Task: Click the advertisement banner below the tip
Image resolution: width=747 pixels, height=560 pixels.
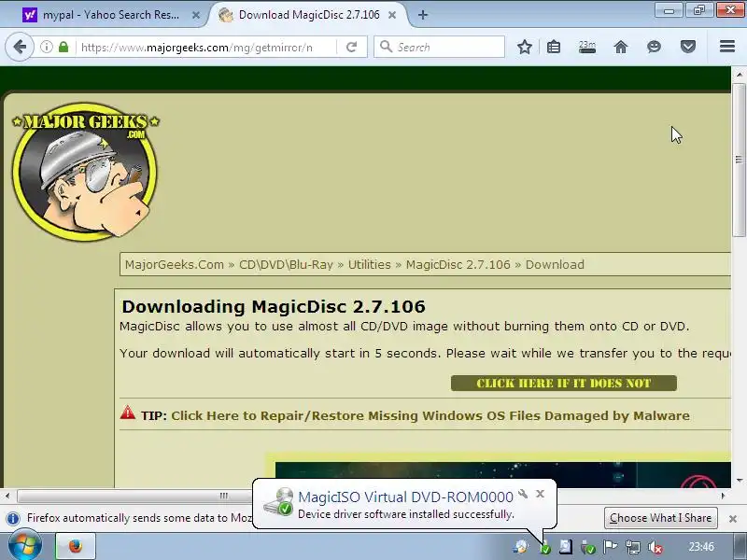Action: point(502,474)
